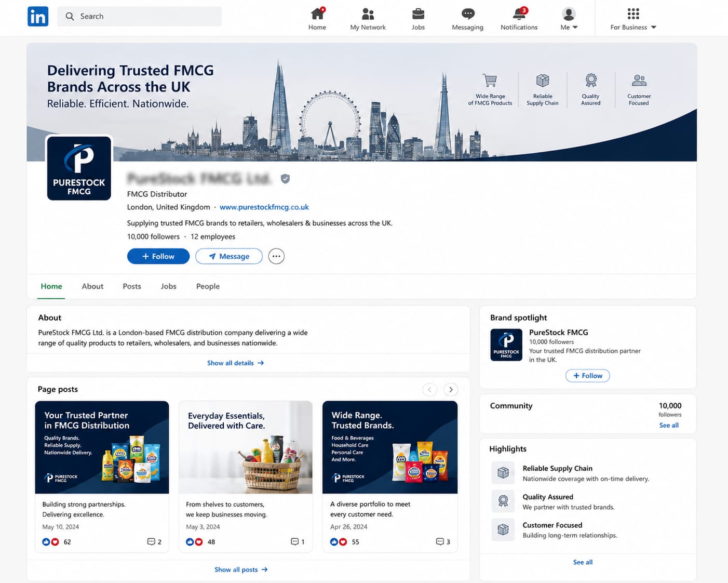Switch to the About tab
728x583 pixels.
[92, 286]
